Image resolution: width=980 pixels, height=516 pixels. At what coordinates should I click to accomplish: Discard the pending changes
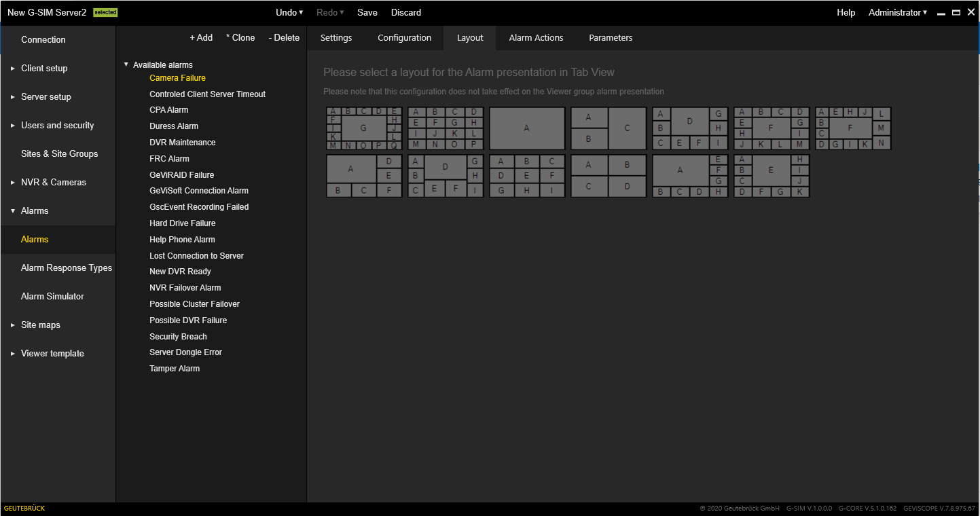[x=406, y=12]
